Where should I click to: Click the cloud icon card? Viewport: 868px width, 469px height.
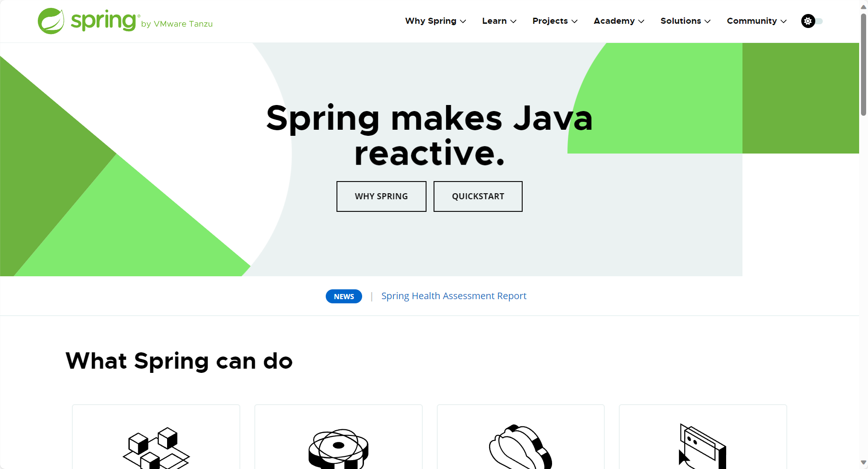pos(521,437)
